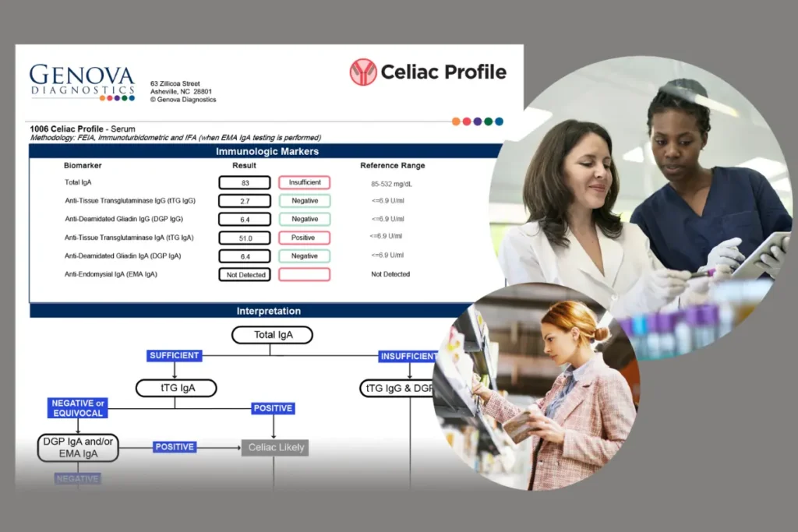Click the INSUFFICIENT branch label

pos(408,356)
